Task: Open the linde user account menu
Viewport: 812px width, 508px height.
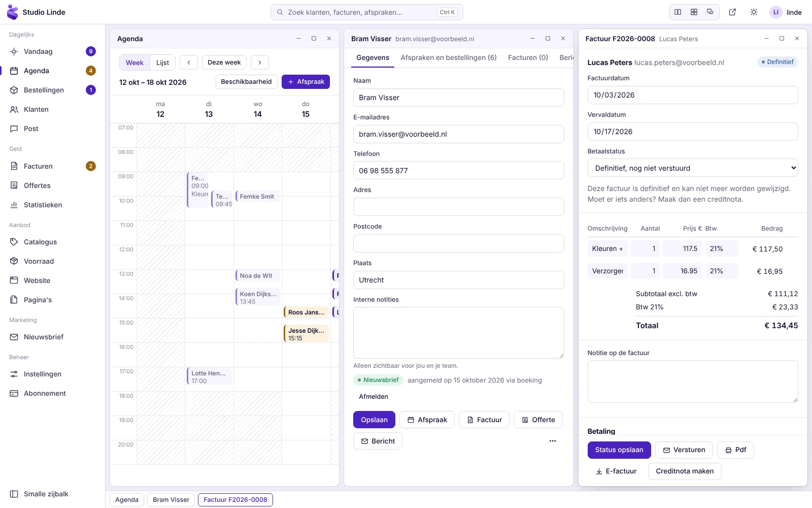Action: point(786,12)
